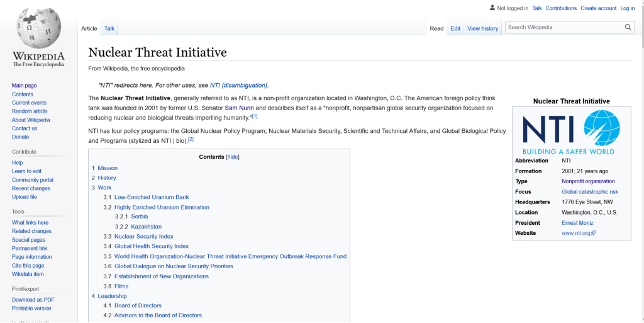Jump to Kazakhstan subsection
This screenshot has height=323, width=644.
[146, 227]
